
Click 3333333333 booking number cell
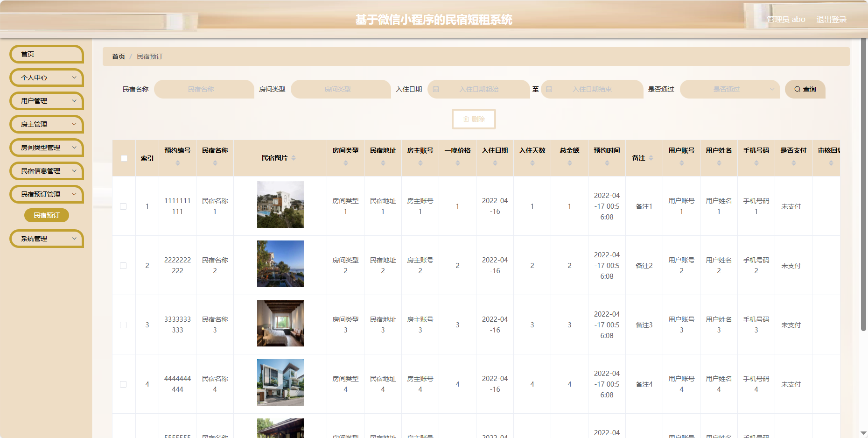177,325
